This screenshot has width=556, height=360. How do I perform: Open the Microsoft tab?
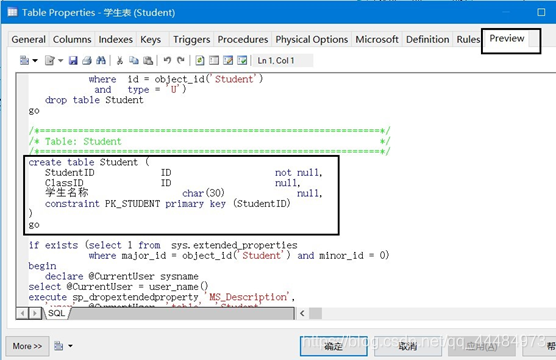click(377, 39)
